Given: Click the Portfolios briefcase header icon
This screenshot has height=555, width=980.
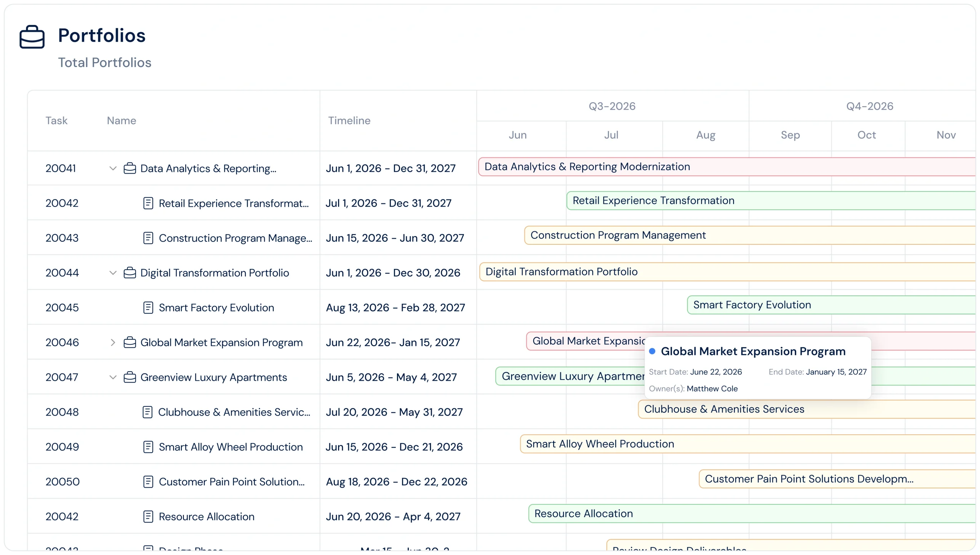Looking at the screenshot, I should point(32,37).
